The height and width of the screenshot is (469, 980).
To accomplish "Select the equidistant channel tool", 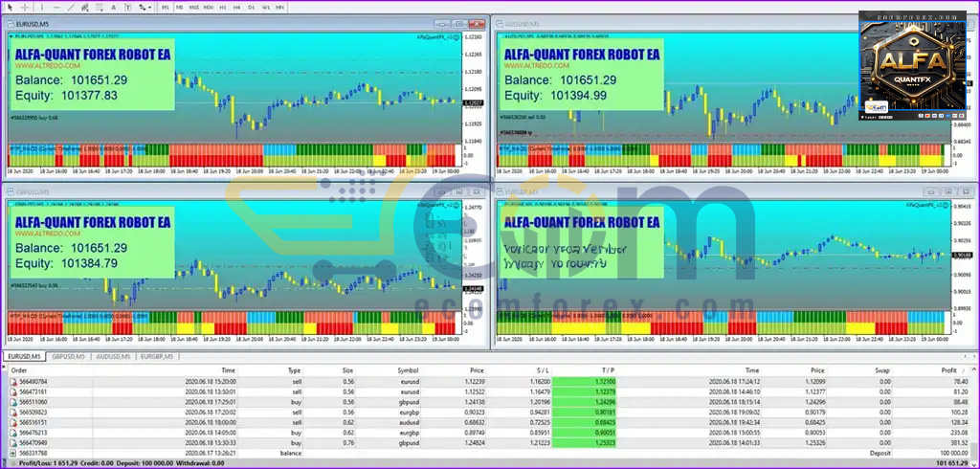I will coord(84,8).
